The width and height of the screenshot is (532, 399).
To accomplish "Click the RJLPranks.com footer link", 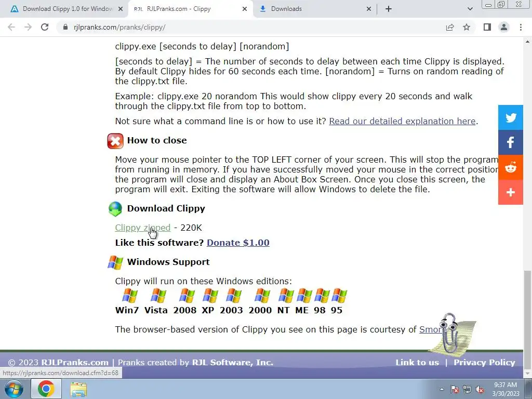I will tap(75, 362).
